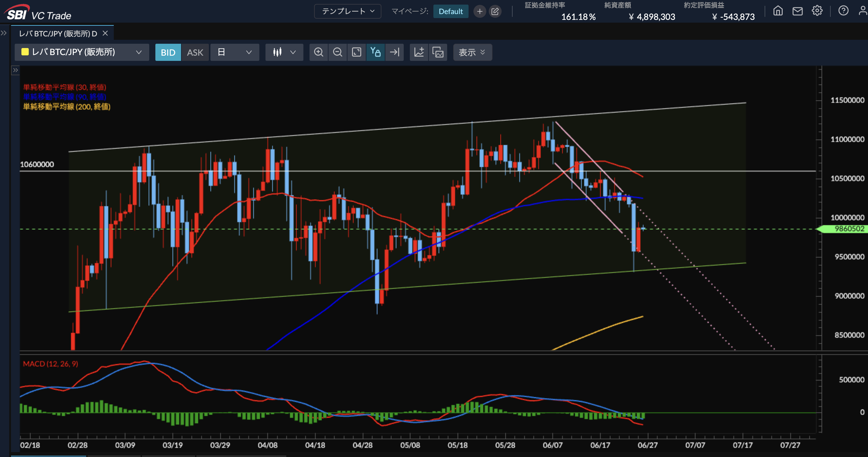Select BID price mode
The height and width of the screenshot is (457, 868).
168,52
